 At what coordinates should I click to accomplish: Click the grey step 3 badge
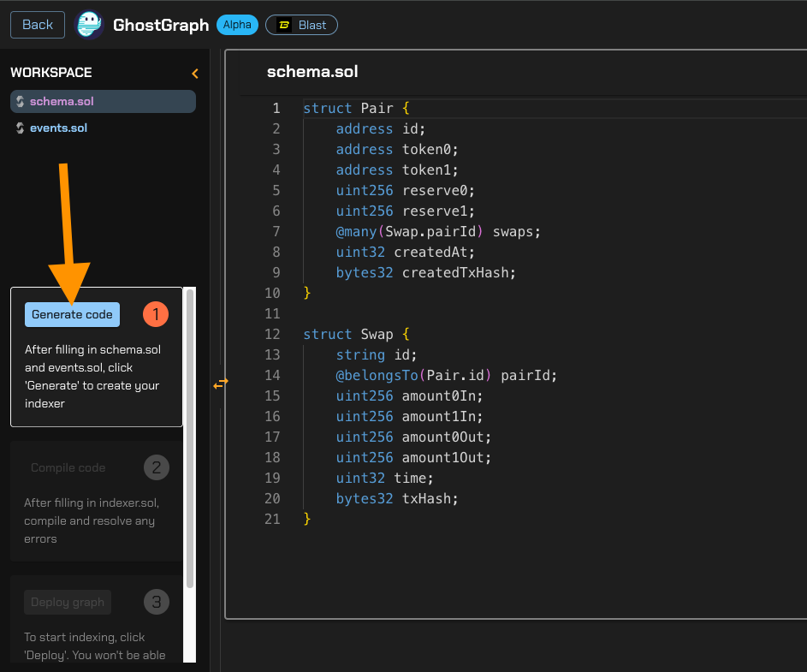coord(156,602)
